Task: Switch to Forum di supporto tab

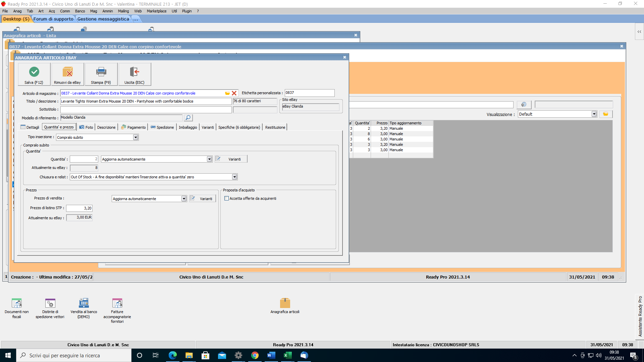Action: click(53, 19)
